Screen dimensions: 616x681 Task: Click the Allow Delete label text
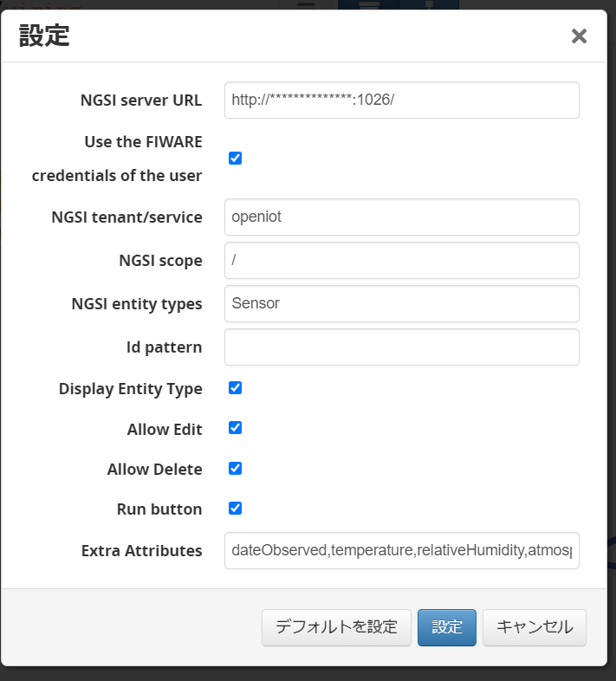coord(155,470)
